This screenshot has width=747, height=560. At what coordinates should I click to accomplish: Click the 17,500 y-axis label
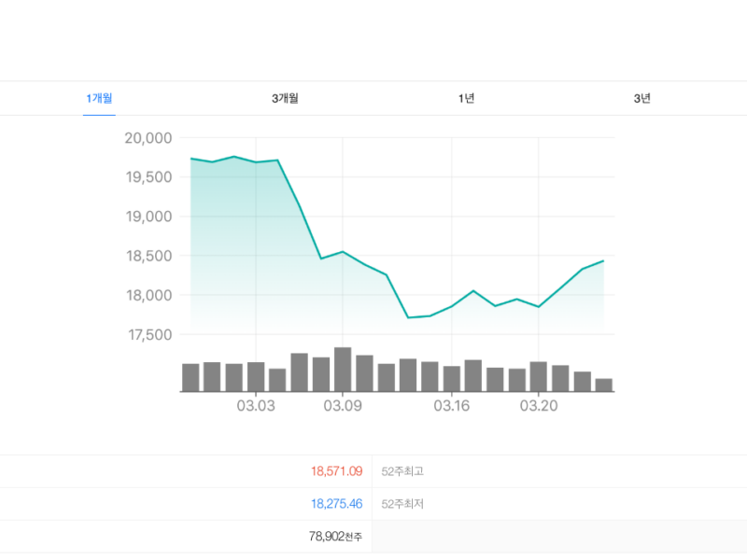[148, 334]
